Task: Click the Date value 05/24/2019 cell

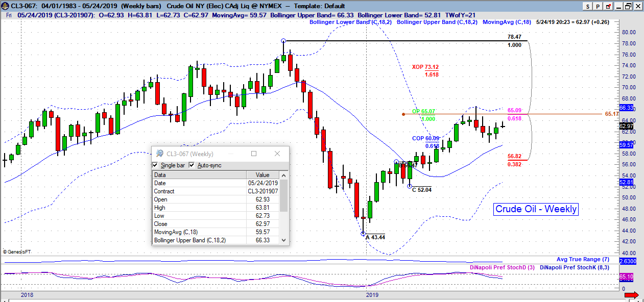Action: (x=263, y=183)
